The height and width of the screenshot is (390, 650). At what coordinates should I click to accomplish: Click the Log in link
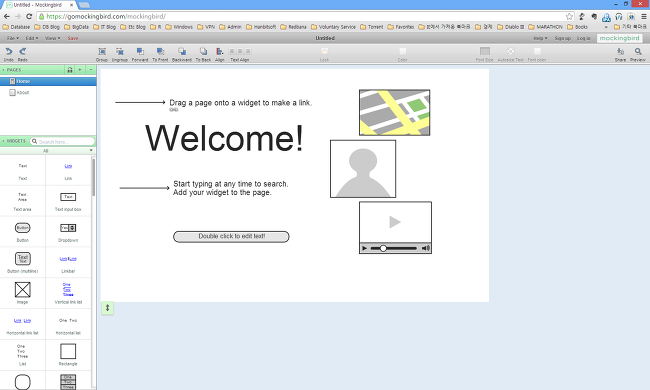583,38
